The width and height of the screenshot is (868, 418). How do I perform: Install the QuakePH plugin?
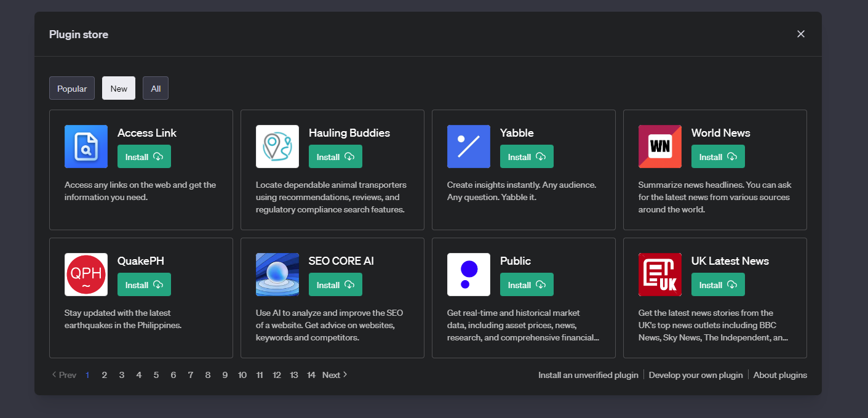tap(144, 284)
